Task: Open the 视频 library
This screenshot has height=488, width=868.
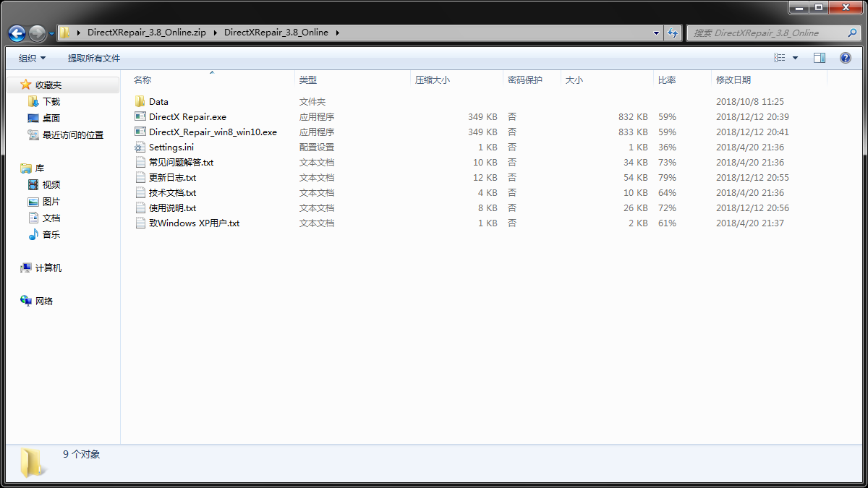Action: [x=51, y=184]
